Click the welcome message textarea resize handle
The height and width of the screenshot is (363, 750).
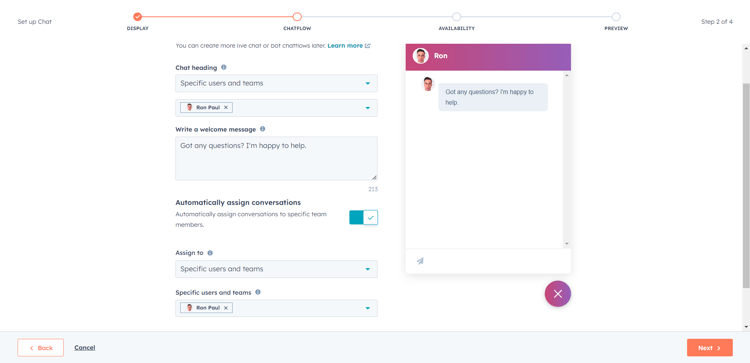point(374,177)
